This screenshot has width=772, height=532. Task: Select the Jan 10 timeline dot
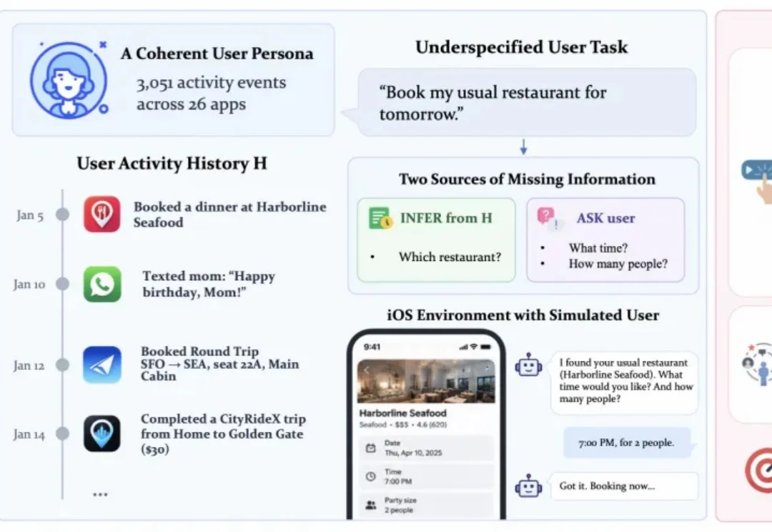point(62,284)
